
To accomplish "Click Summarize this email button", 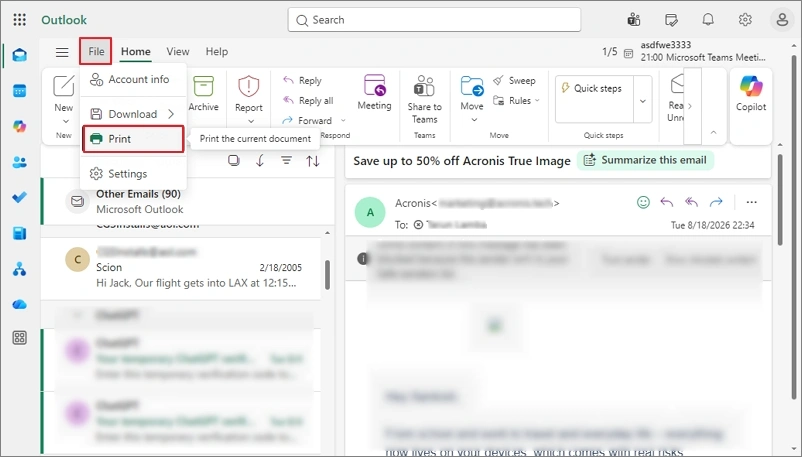I will [x=645, y=160].
